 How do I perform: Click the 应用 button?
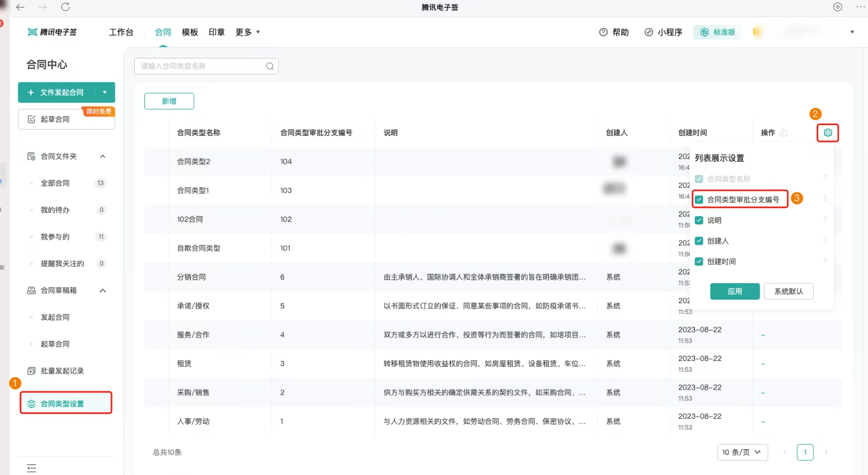tap(734, 292)
